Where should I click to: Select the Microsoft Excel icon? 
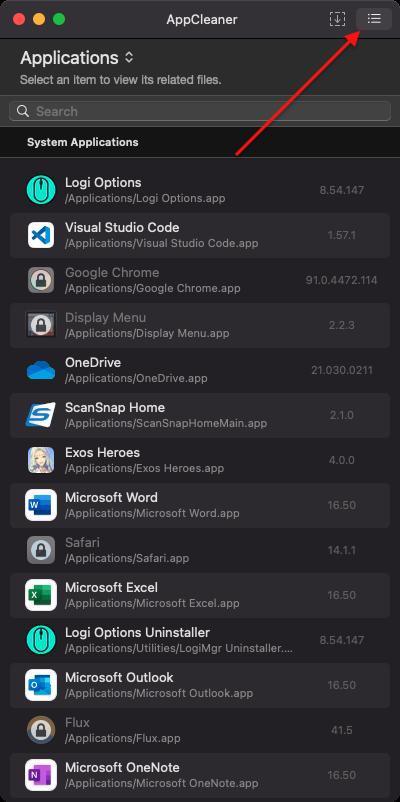(41, 595)
